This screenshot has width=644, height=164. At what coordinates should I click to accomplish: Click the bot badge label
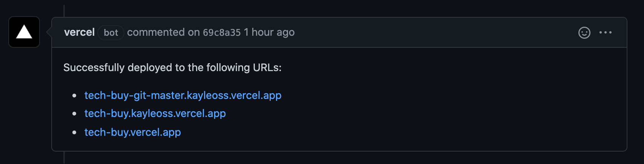[x=111, y=33]
